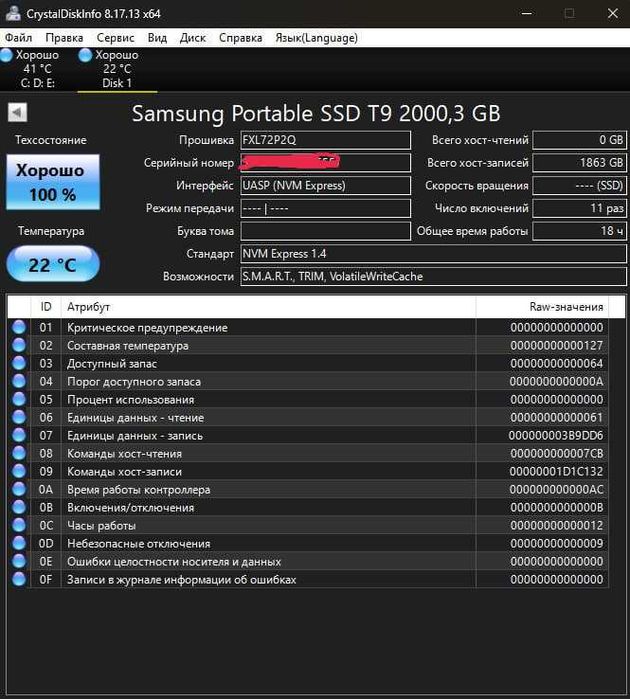Click raw value 00000001D1C132
Viewport: 630px width, 699px height.
coord(556,472)
